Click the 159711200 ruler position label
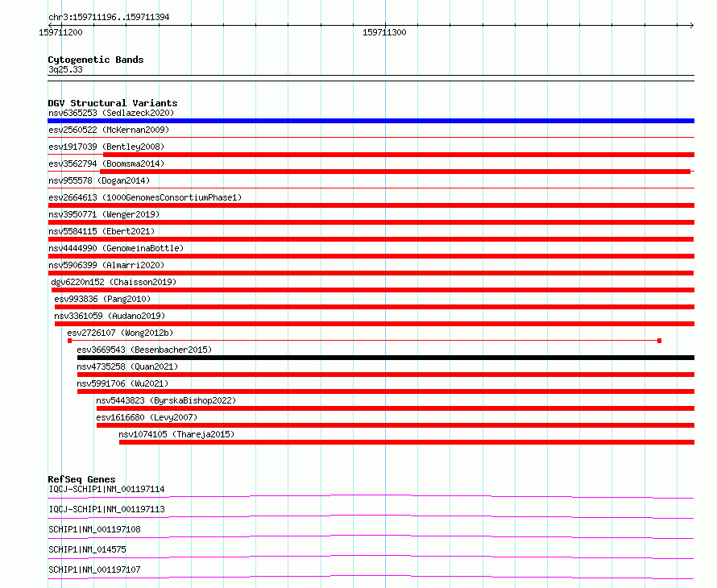This screenshot has height=588, width=717. pyautogui.click(x=60, y=32)
